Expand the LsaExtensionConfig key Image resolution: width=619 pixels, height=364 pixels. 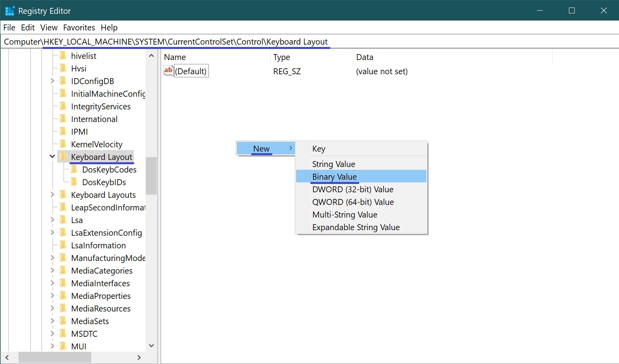(x=52, y=233)
